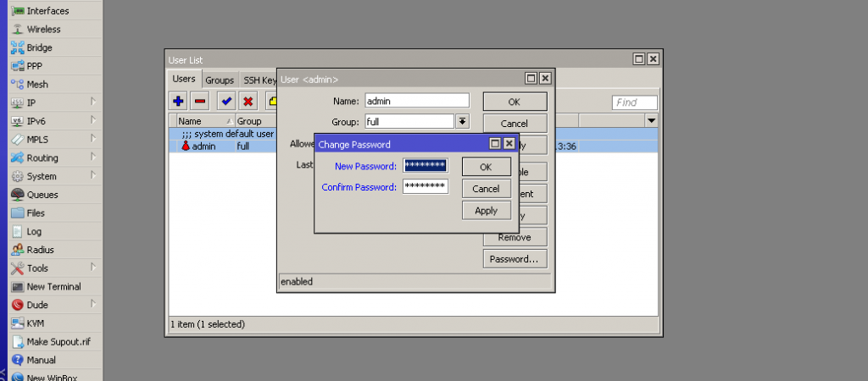Viewport: 868px width, 381px height.
Task: Open the Log sidebar entry
Action: coord(34,232)
